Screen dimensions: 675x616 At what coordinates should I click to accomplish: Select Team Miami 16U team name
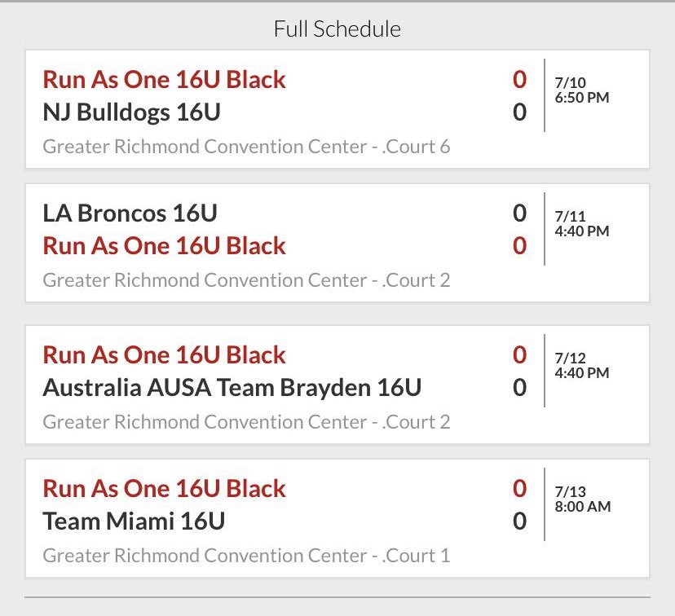[134, 521]
